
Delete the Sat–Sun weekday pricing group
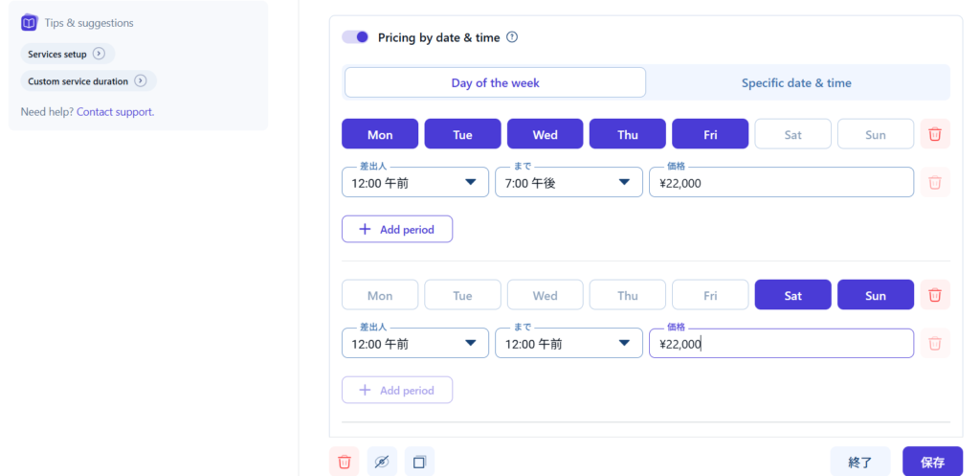click(934, 295)
